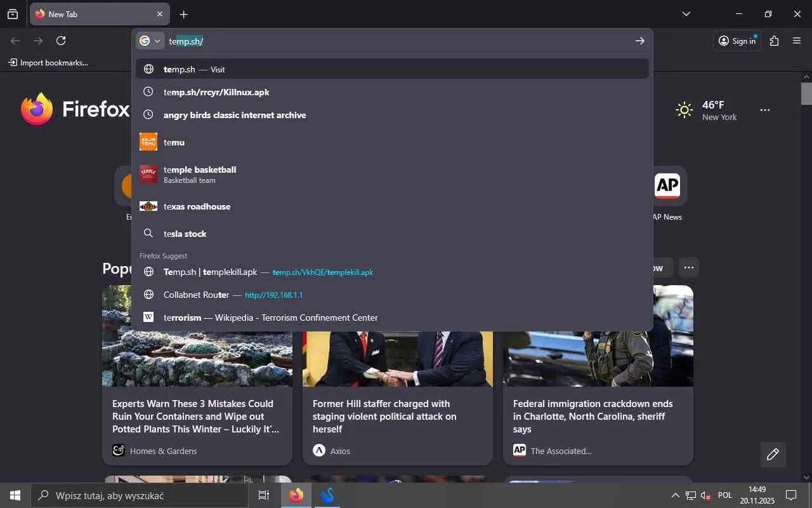
Task: Show hidden system tray icons
Action: coord(675,495)
